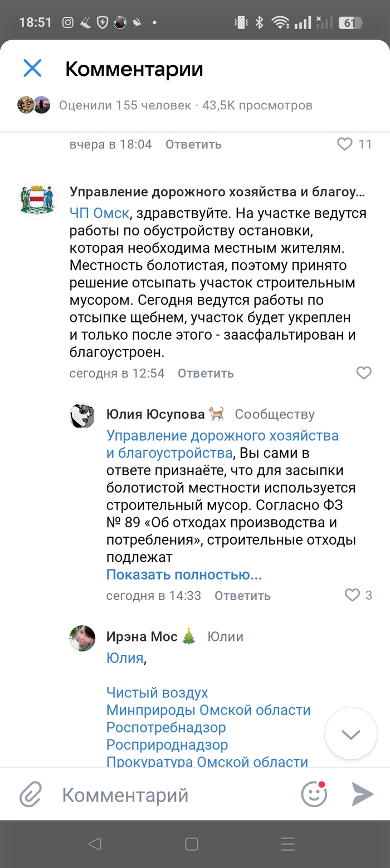View the list of 155 people who liked
The image size is (390, 868).
[x=125, y=105]
